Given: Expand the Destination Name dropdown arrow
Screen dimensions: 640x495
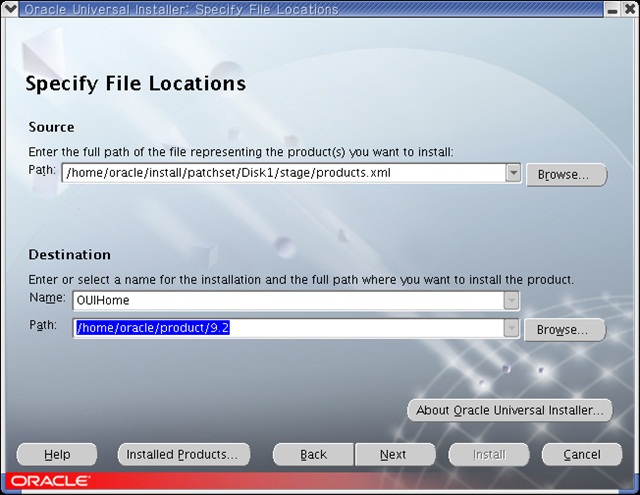Looking at the screenshot, I should pyautogui.click(x=511, y=301).
